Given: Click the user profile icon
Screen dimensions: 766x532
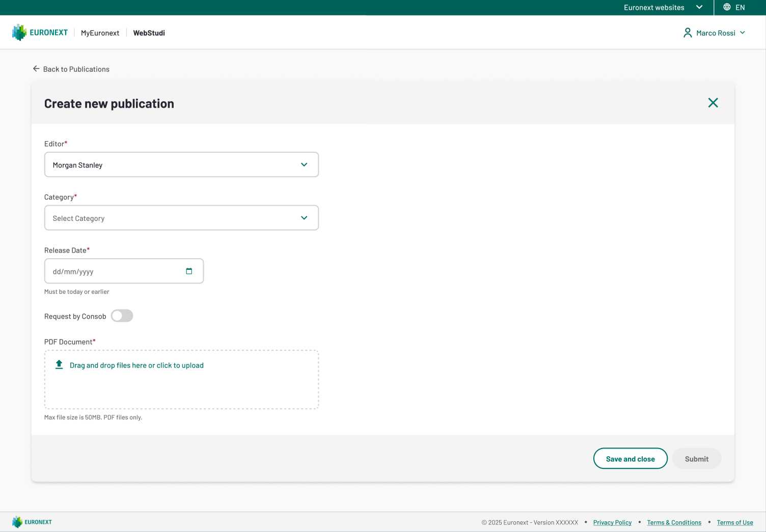Looking at the screenshot, I should click(688, 33).
